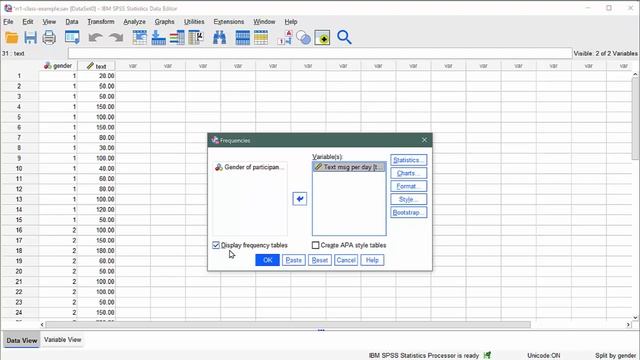Open the Graphs menu

[x=164, y=22]
